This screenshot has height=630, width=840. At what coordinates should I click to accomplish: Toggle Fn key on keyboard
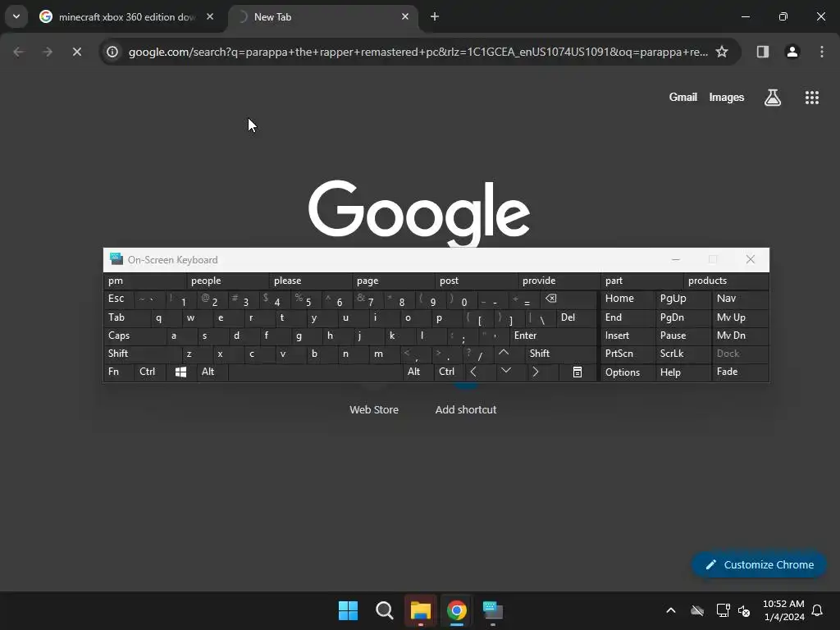118,372
